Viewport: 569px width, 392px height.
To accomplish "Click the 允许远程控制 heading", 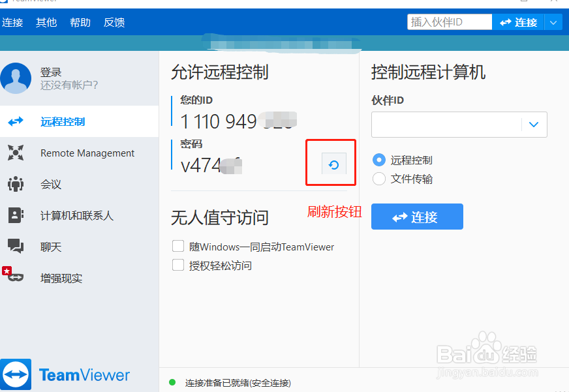I will coord(219,72).
